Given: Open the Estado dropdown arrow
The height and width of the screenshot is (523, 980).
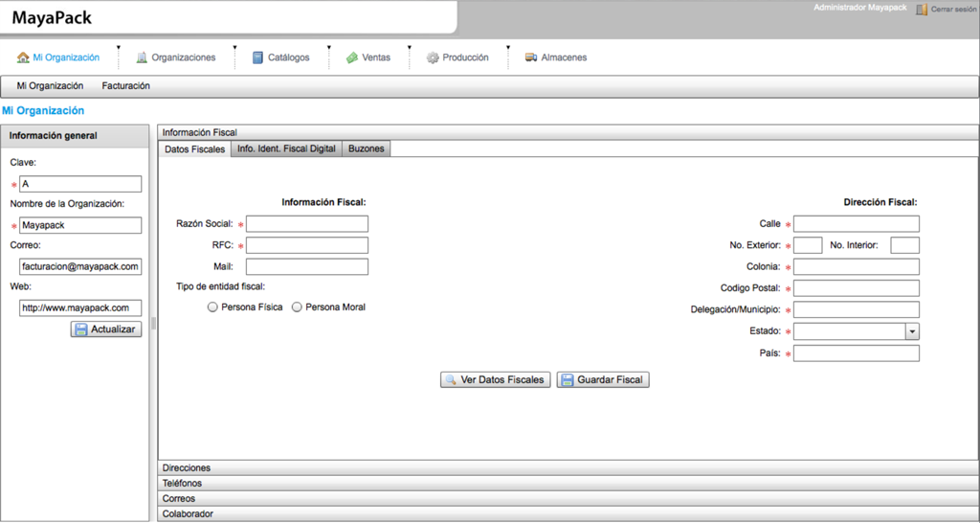Looking at the screenshot, I should 912,331.
